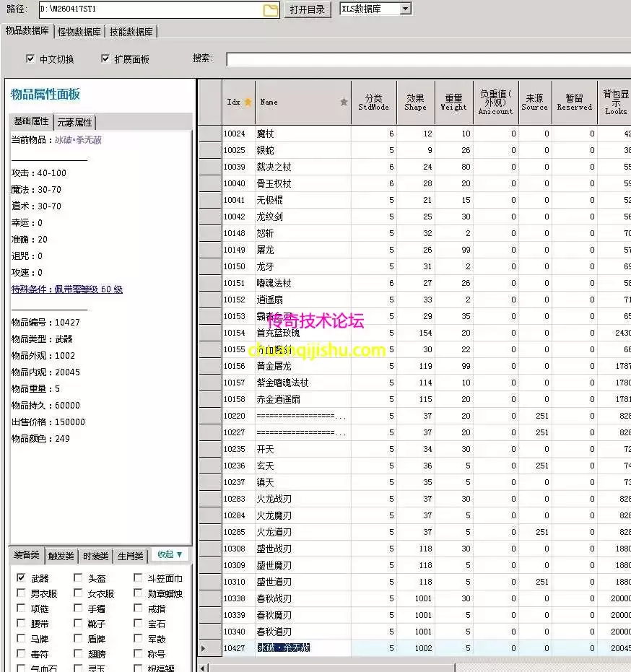Select the 黄金屠龙 name cell
The image size is (631, 672).
click(x=303, y=366)
